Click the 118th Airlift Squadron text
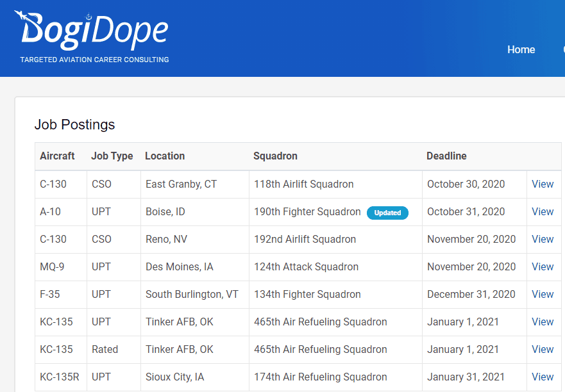565x392 pixels. coord(304,184)
